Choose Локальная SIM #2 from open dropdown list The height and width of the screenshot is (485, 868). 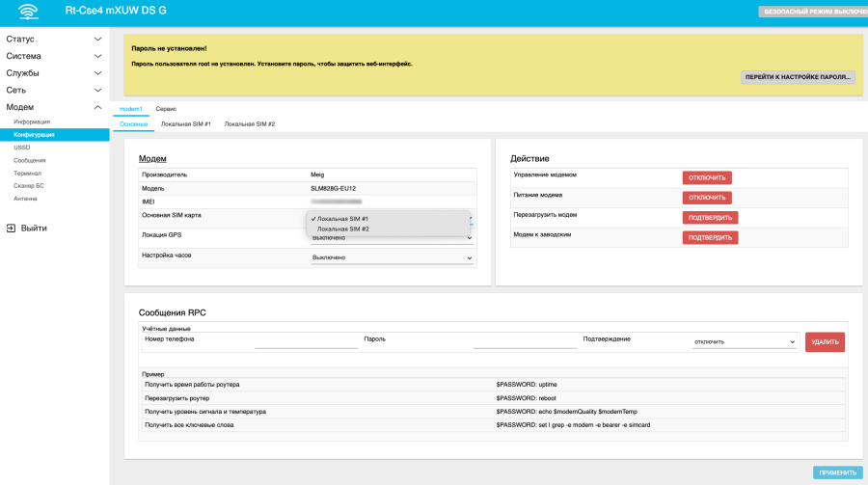(x=343, y=229)
